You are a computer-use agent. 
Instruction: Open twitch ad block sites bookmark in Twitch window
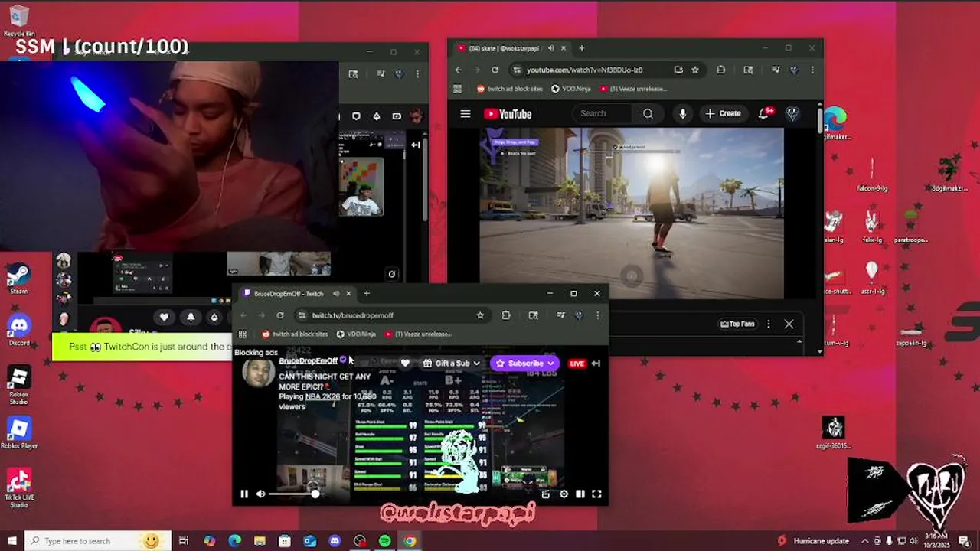click(295, 334)
